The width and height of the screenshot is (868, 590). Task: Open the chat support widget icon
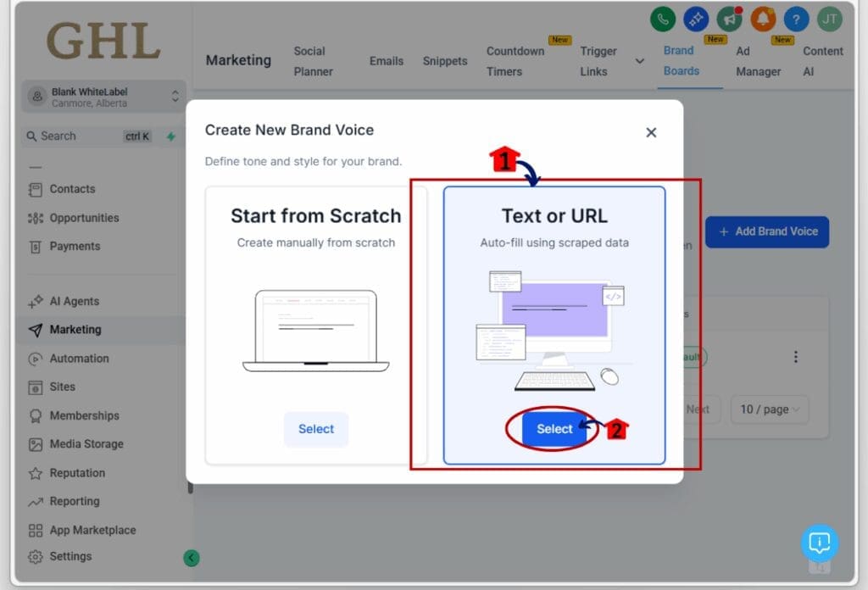click(820, 543)
